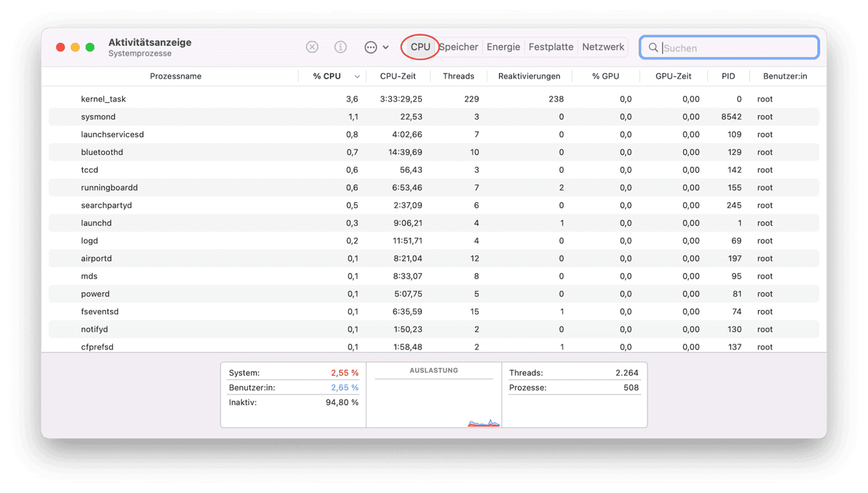
Task: Sort by PID column header
Action: click(x=728, y=76)
